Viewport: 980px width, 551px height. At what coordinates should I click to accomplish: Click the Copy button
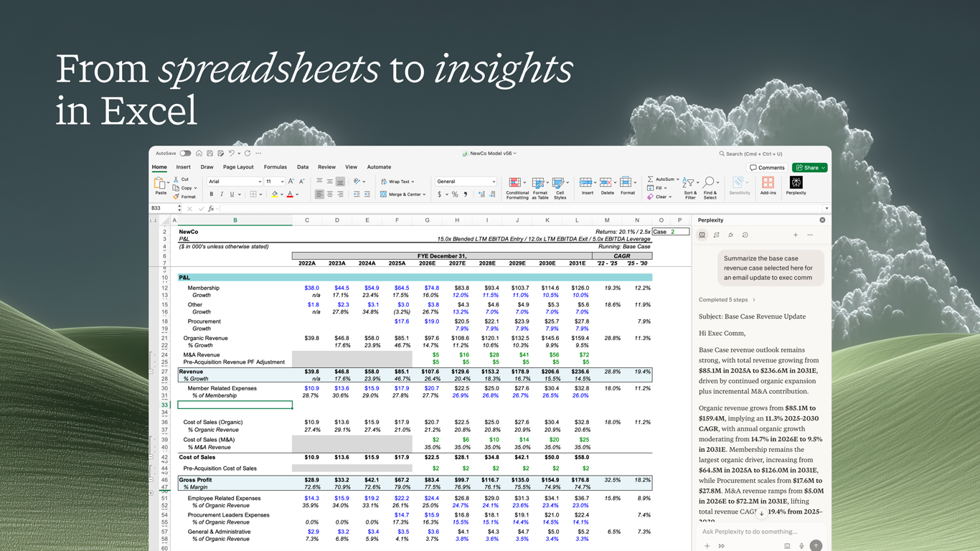click(185, 188)
